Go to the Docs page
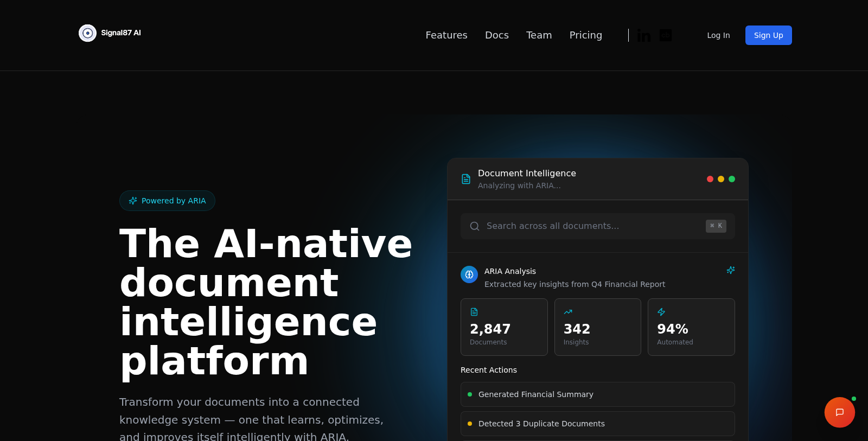The width and height of the screenshot is (868, 441). click(496, 35)
